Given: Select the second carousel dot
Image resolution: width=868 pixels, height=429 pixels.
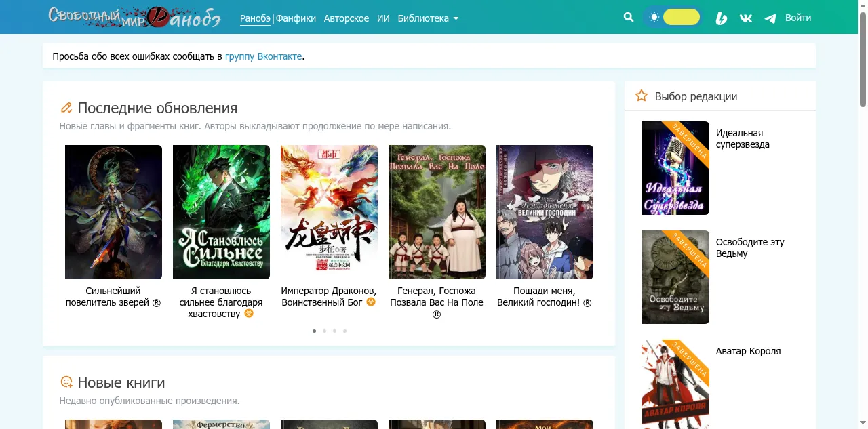Looking at the screenshot, I should tap(324, 331).
